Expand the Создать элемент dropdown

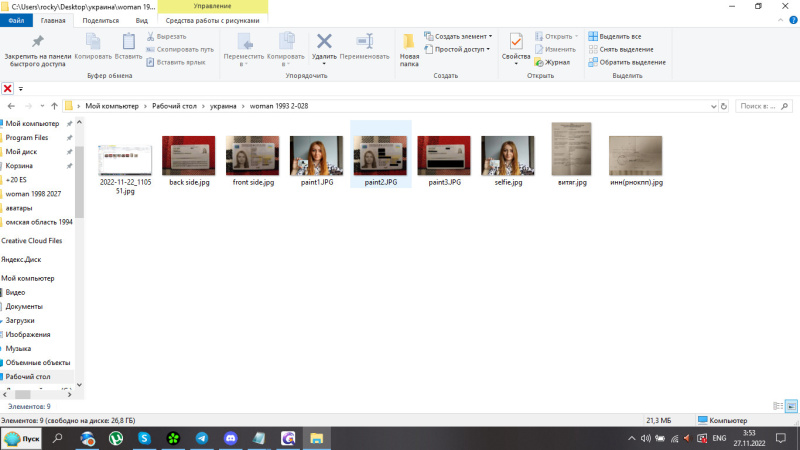460,36
